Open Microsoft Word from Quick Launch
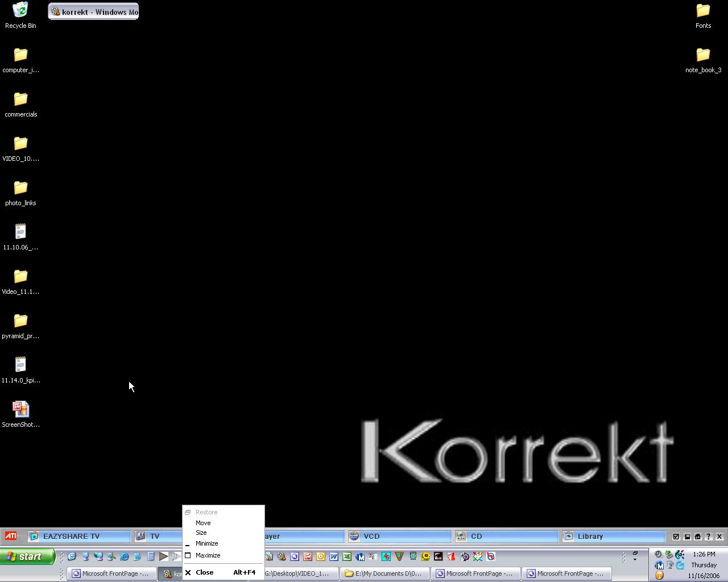This screenshot has width=728, height=582. (334, 556)
